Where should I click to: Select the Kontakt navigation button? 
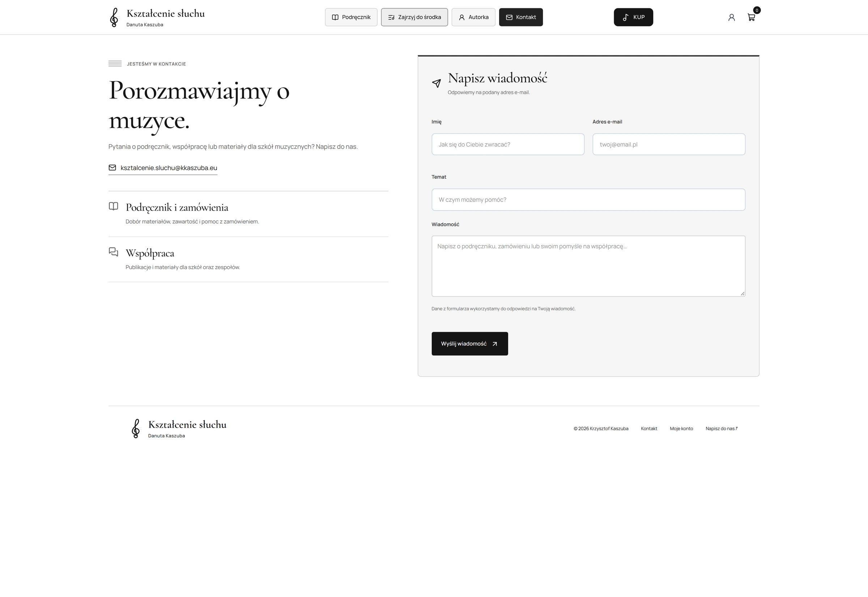pyautogui.click(x=521, y=17)
